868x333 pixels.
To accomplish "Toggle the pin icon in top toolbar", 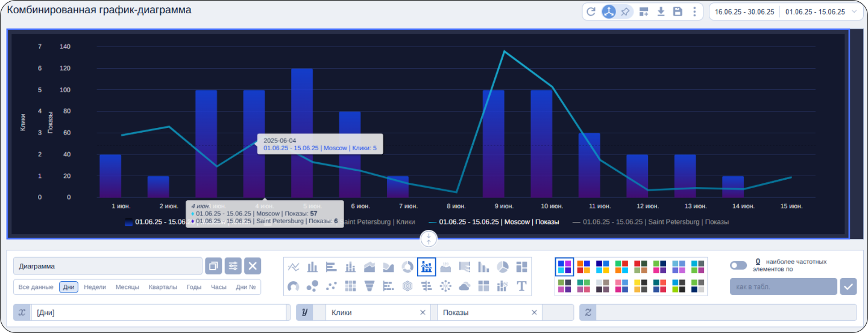I will (x=625, y=11).
